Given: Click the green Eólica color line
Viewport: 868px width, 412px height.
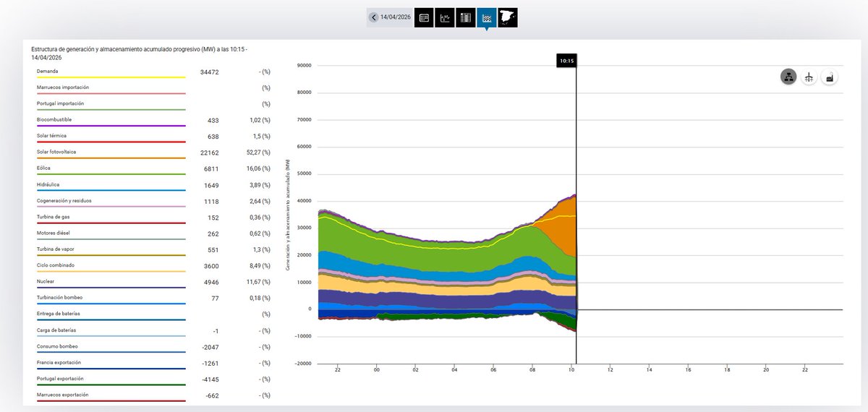Looking at the screenshot, I should coord(111,174).
